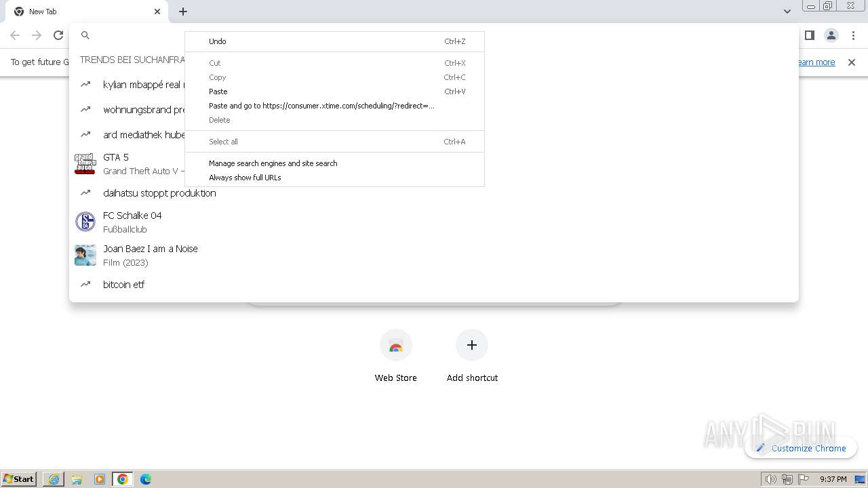Choose Paste in the context menu

[x=335, y=91]
